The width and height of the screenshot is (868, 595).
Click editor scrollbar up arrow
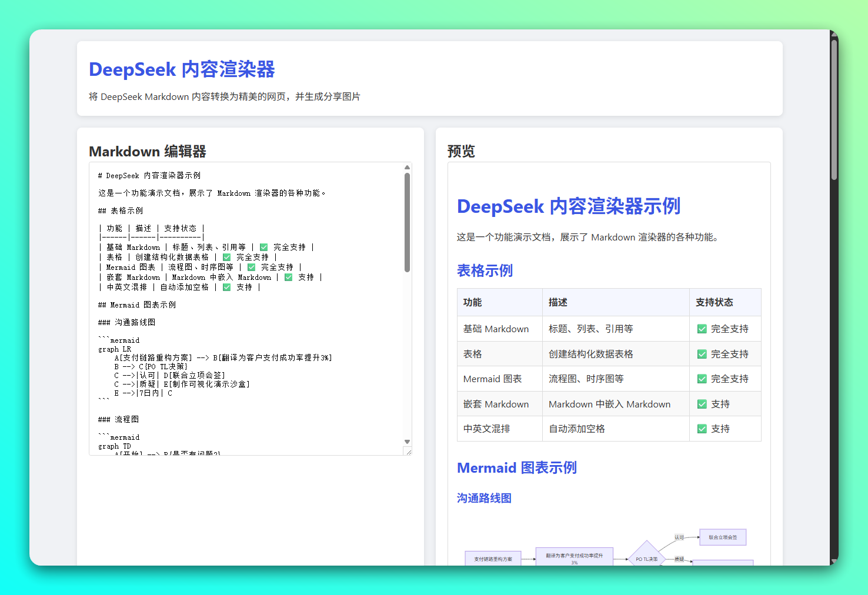407,168
